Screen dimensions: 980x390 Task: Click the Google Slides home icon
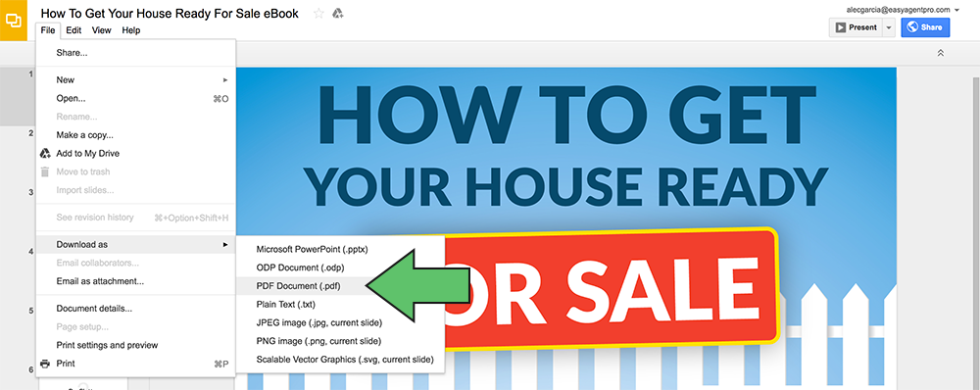[14, 21]
